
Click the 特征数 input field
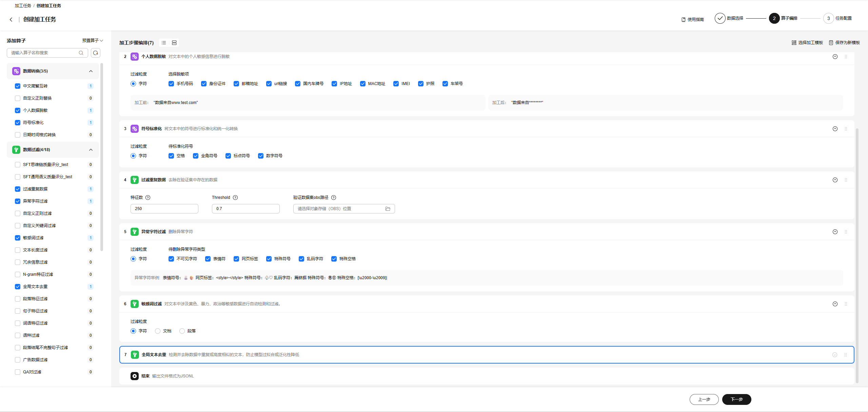[x=164, y=209]
